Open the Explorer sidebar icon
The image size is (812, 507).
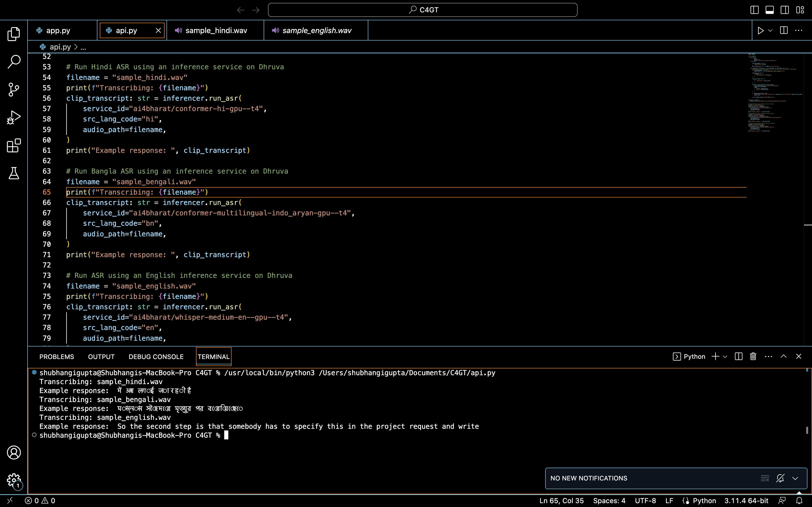14,34
